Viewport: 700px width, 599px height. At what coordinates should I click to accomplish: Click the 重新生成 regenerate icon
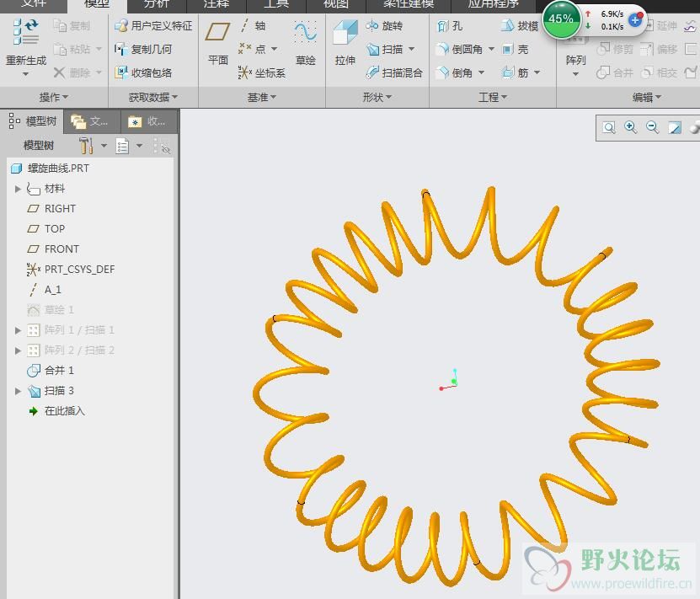[x=25, y=32]
